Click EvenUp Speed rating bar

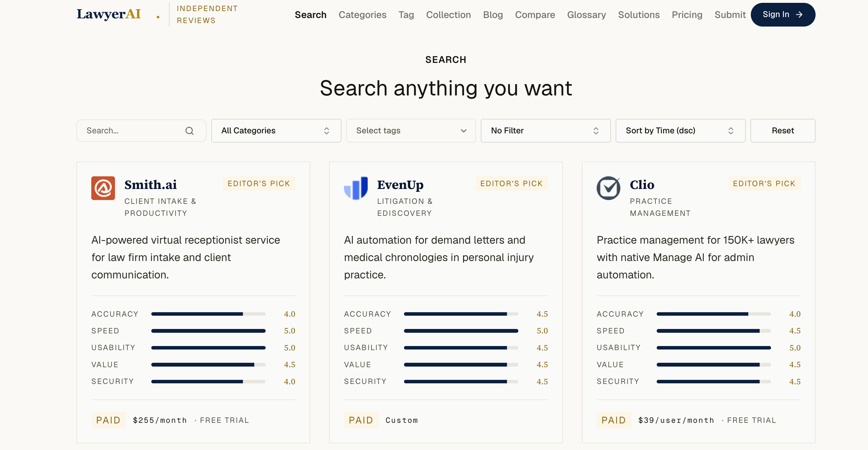[461, 331]
